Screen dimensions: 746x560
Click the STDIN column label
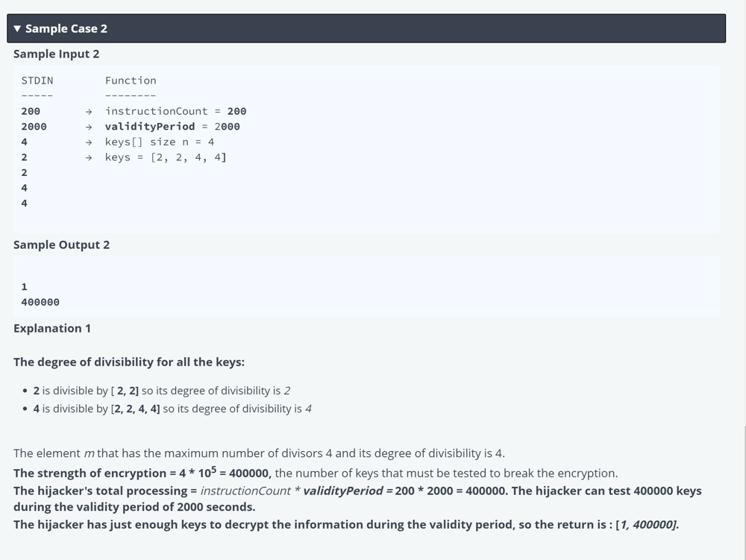(37, 81)
